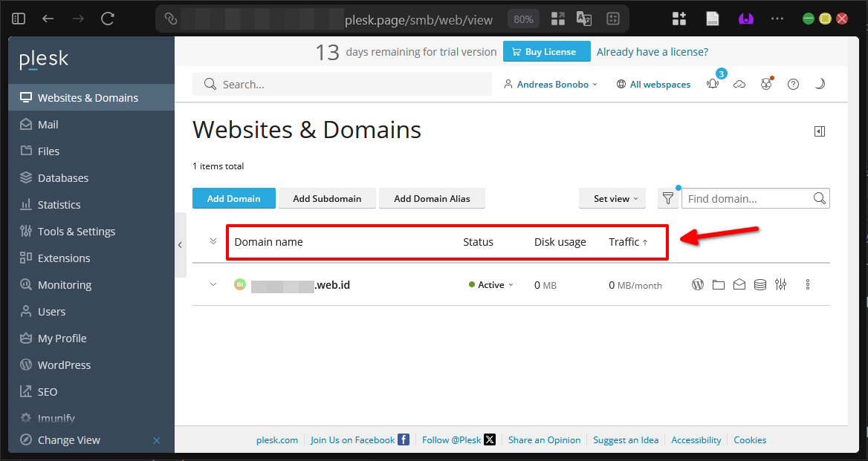Viewport: 868px width, 461px height.
Task: Open hosting settings sliders icon
Action: [x=780, y=284]
